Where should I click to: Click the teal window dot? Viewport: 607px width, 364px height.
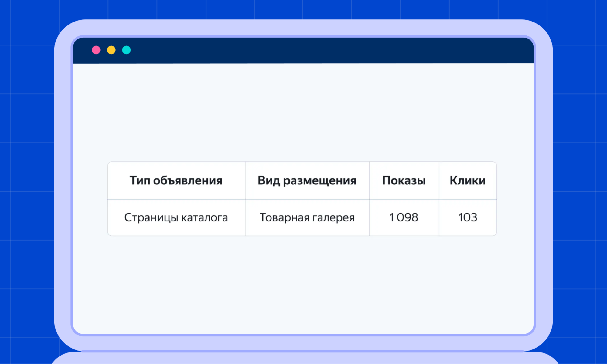click(x=126, y=50)
